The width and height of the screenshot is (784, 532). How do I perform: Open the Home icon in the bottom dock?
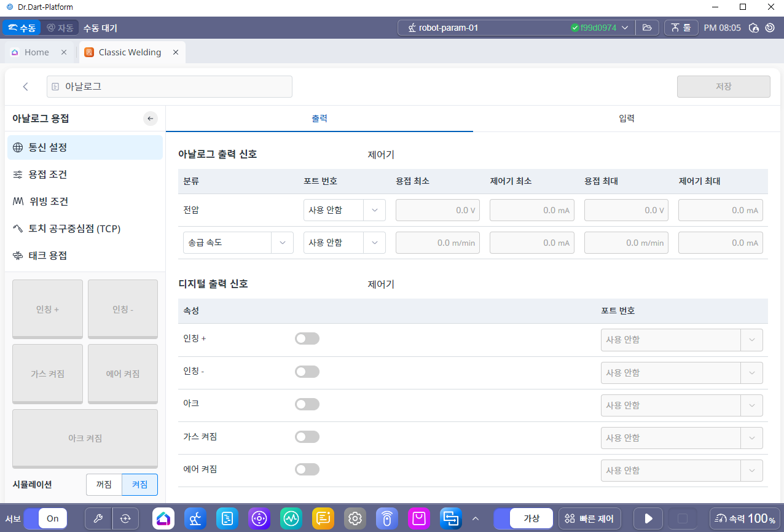point(163,518)
